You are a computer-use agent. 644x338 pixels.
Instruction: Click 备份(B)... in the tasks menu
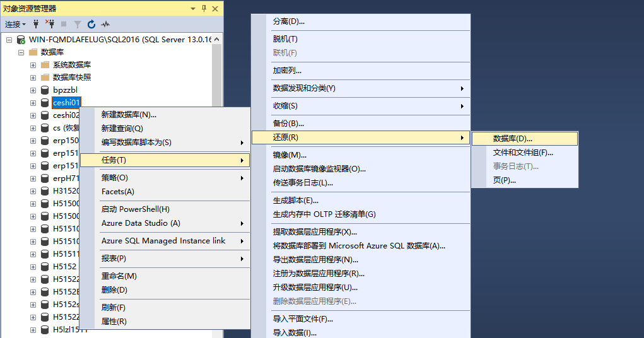(288, 124)
